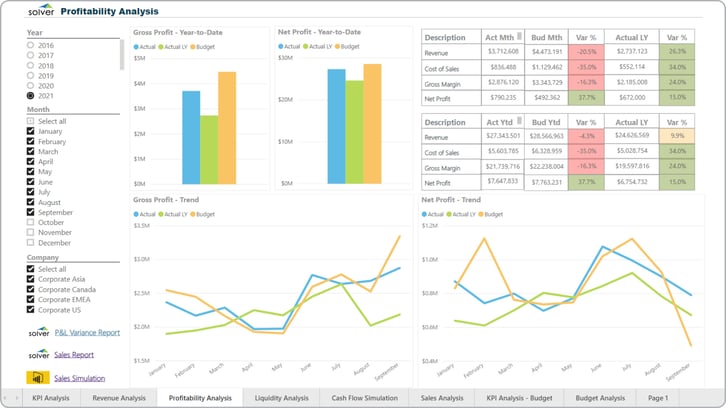Click the Actual legend marker in Net Profit Year-to-Date
This screenshot has height=408, width=726.
281,46
